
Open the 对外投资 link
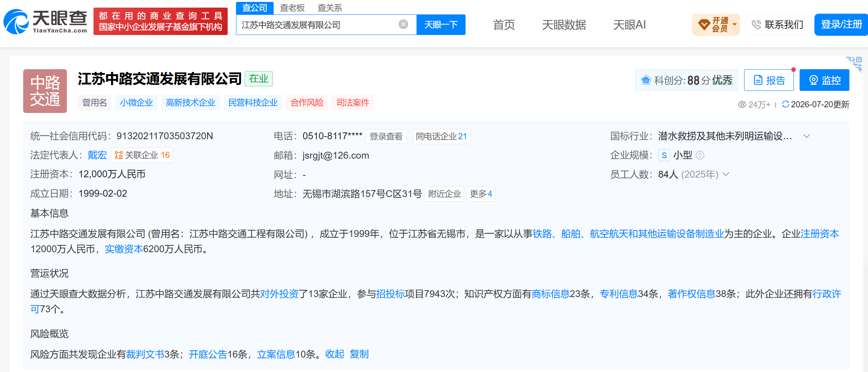click(279, 294)
